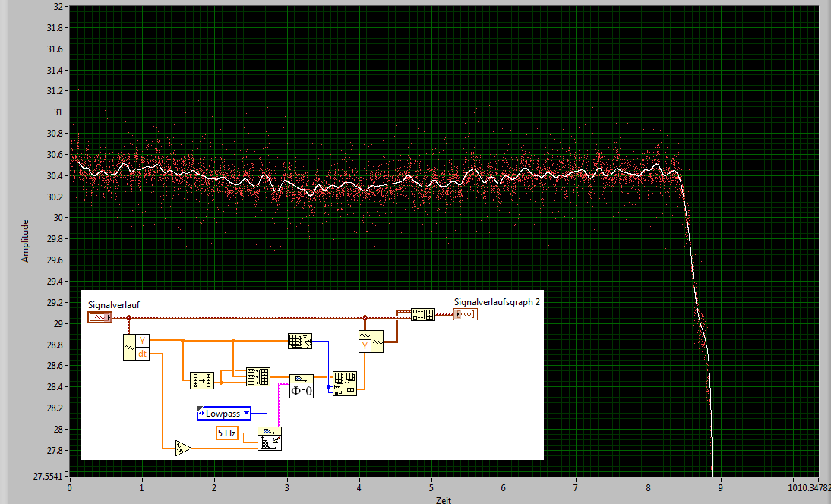Select the Signalverlaufsgraph 2 indicator terminal
The height and width of the screenshot is (504, 831).
pyautogui.click(x=466, y=314)
